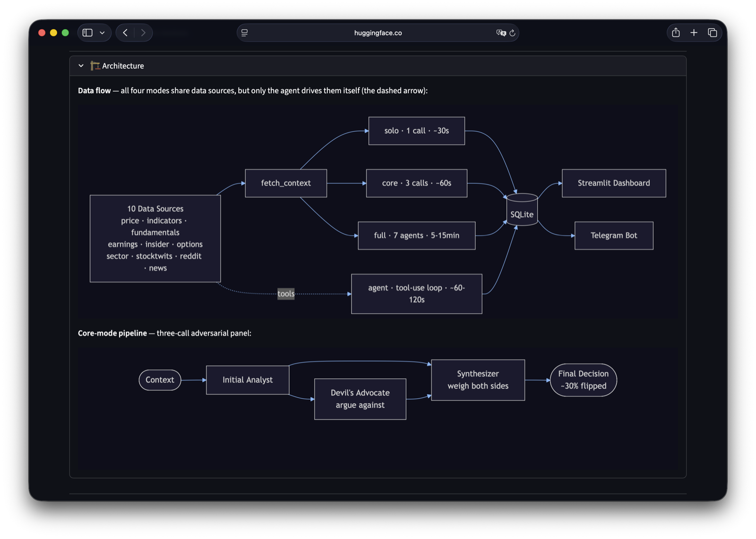
Task: Click the Devil's Advocate node
Action: (x=360, y=399)
